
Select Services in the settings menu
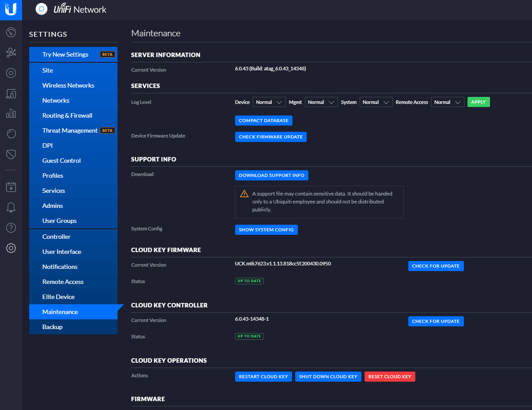(x=73, y=191)
